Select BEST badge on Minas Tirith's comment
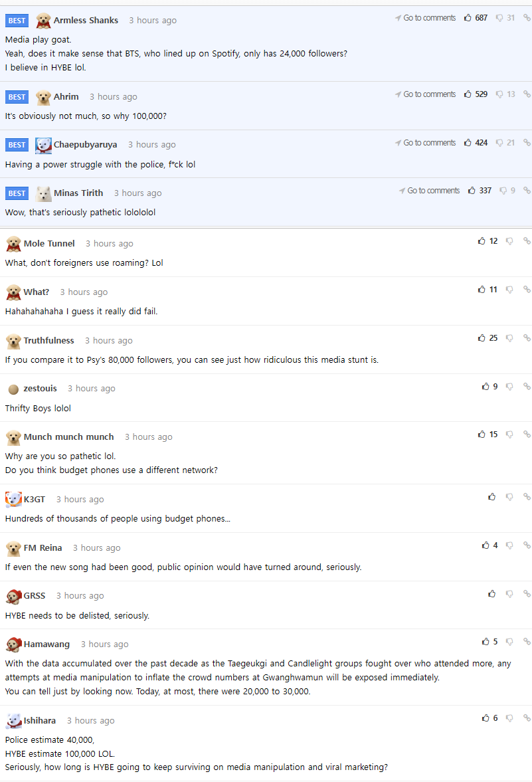 [17, 193]
